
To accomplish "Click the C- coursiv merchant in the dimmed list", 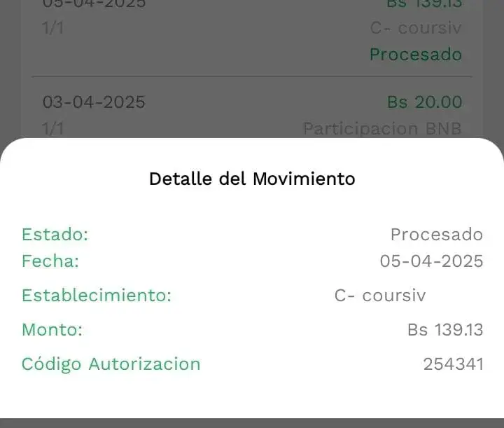I will point(416,28).
